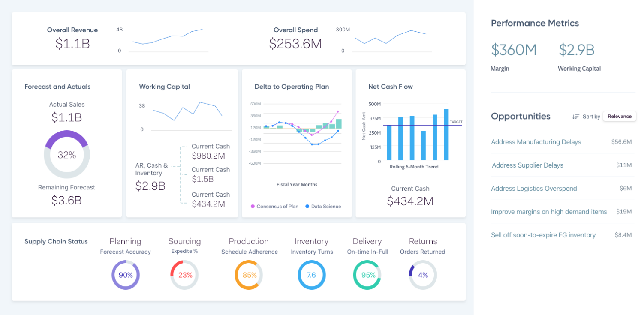Open Improve margins on high demand items
This screenshot has height=315, width=644.
coord(549,212)
